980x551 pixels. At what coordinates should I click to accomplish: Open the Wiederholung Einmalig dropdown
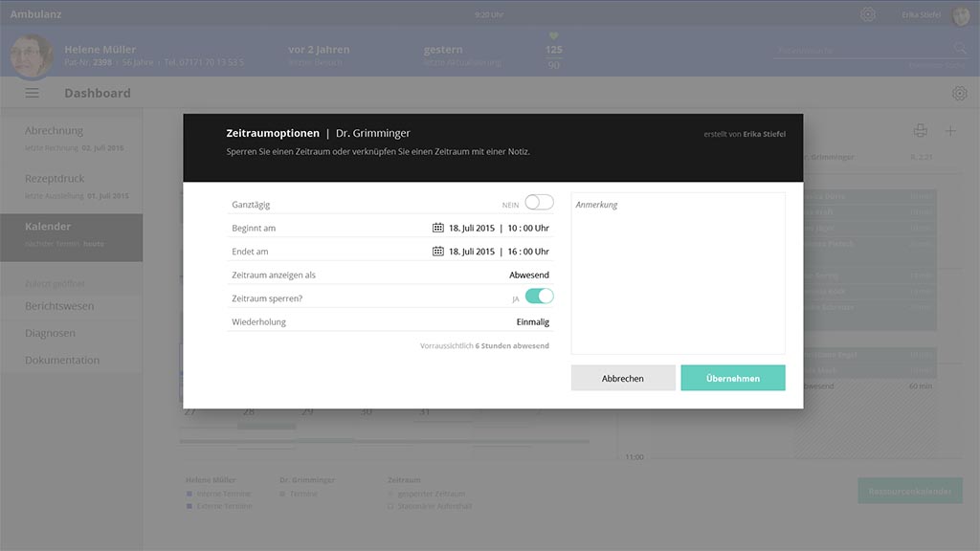[x=532, y=322]
